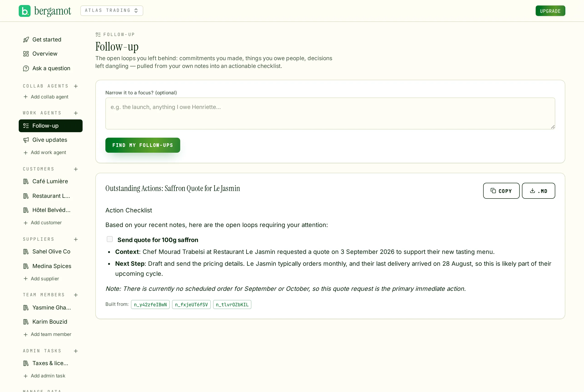Open Café Lumière customer
584x392 pixels.
coord(51,181)
